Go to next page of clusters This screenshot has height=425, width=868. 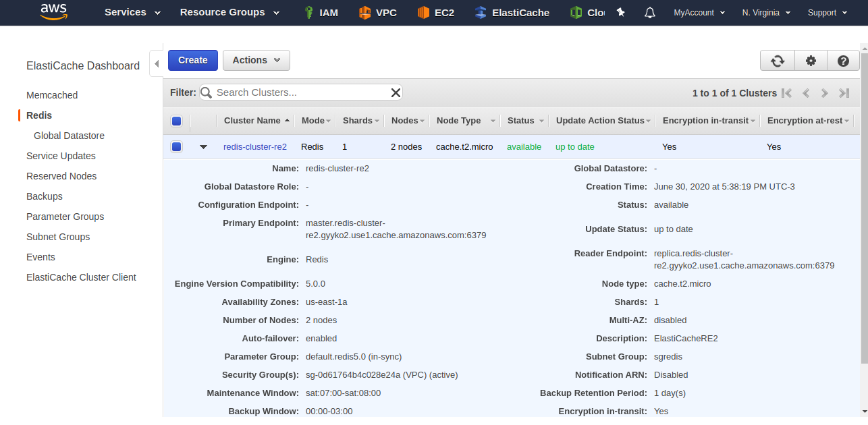click(x=824, y=93)
